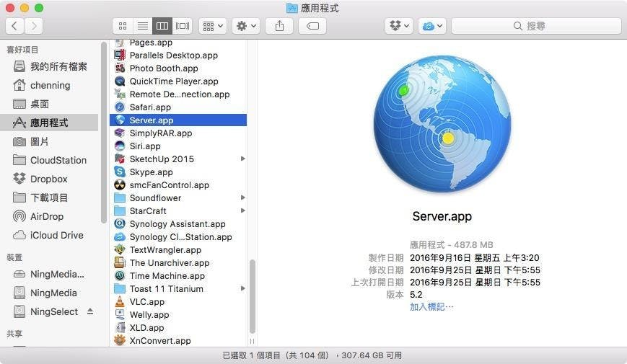
Task: Click the Edit Tags toolbar button
Action: coord(312,26)
